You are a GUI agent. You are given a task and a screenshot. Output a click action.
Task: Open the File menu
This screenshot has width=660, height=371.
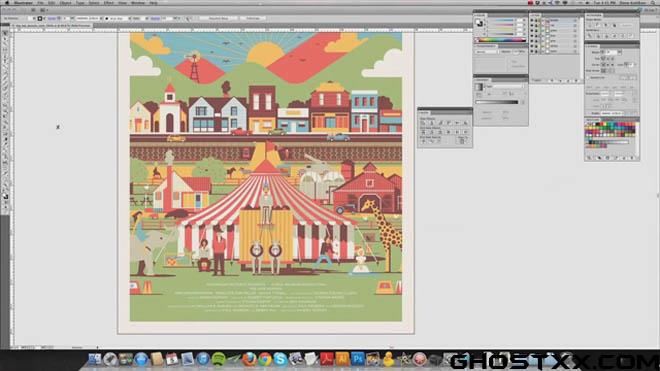(x=40, y=3)
